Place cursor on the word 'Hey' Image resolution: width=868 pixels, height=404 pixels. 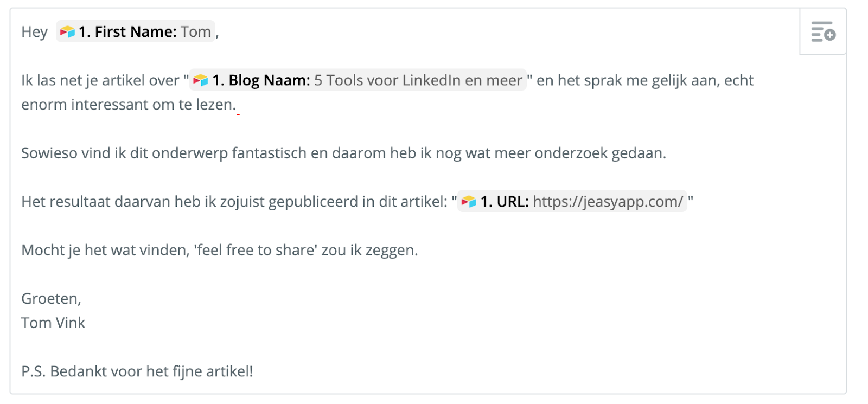35,32
